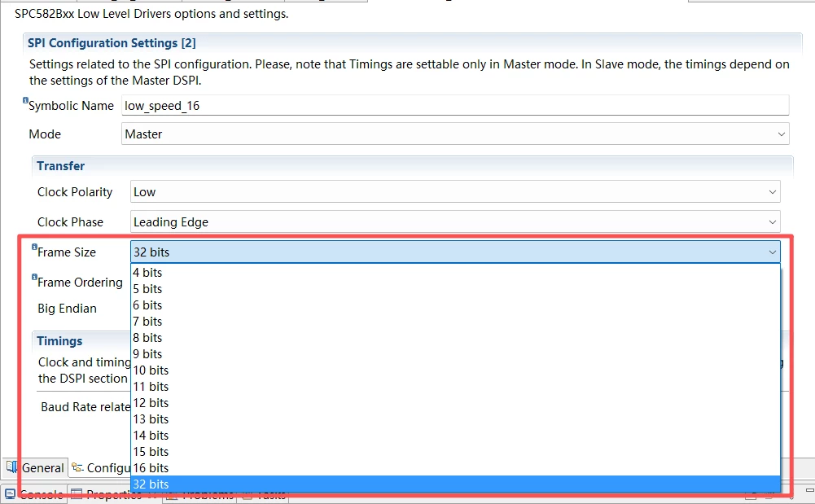Select 14 bits frame size

tap(455, 436)
